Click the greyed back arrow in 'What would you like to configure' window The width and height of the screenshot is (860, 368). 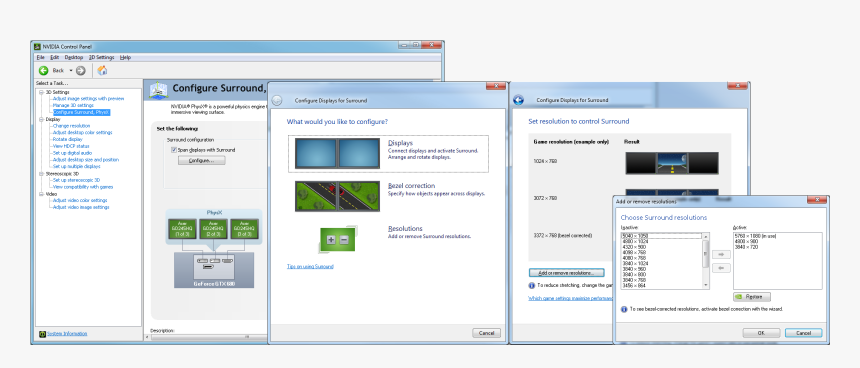277,100
